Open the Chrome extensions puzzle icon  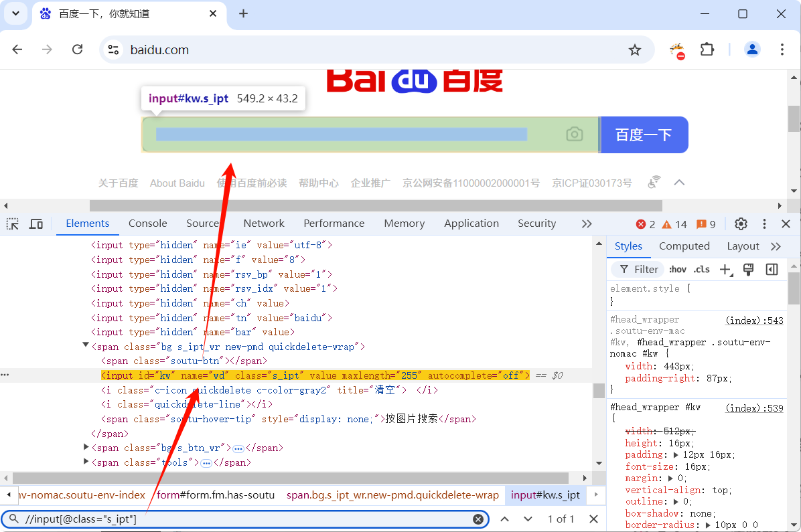(707, 50)
